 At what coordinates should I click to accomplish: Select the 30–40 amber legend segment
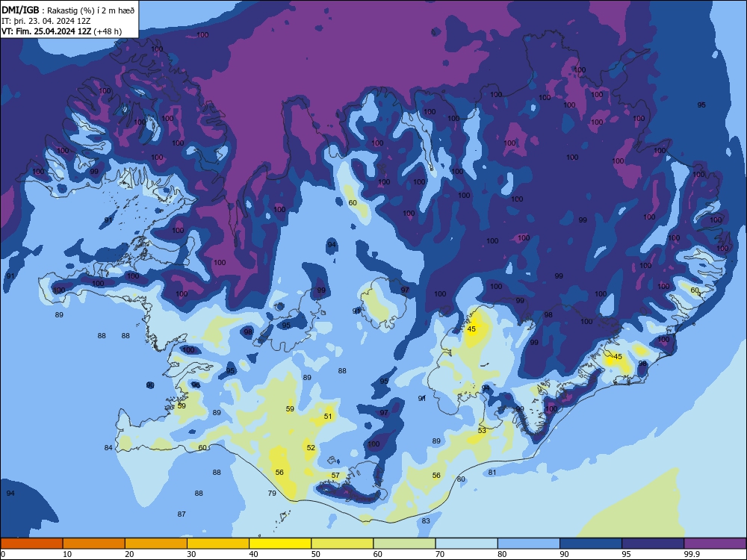(x=218, y=544)
